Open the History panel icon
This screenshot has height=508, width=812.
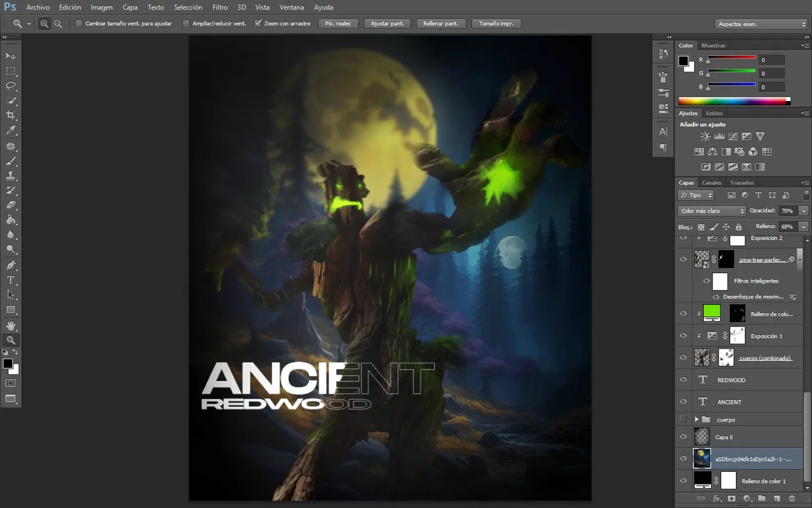coord(663,55)
